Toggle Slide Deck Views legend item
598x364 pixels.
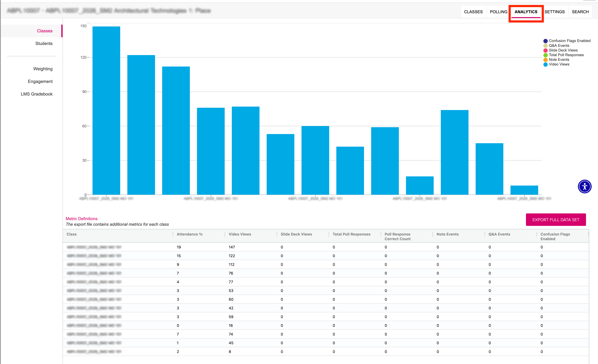click(x=561, y=50)
